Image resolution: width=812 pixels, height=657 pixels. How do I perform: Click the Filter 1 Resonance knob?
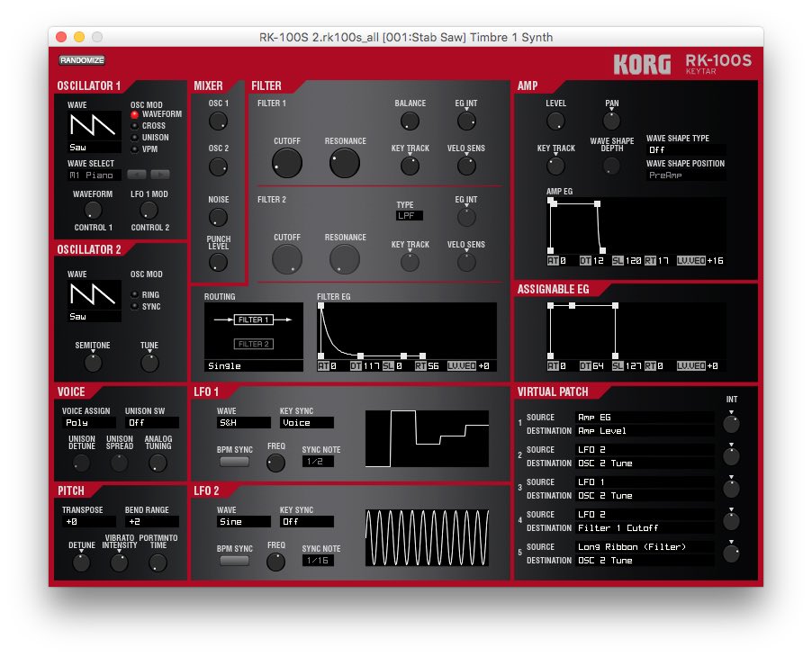(344, 162)
